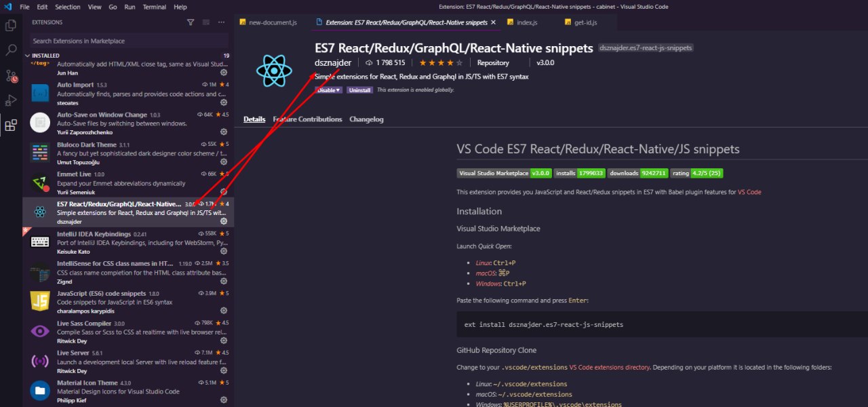868x407 pixels.
Task: Open the Selection menu
Action: click(x=67, y=7)
